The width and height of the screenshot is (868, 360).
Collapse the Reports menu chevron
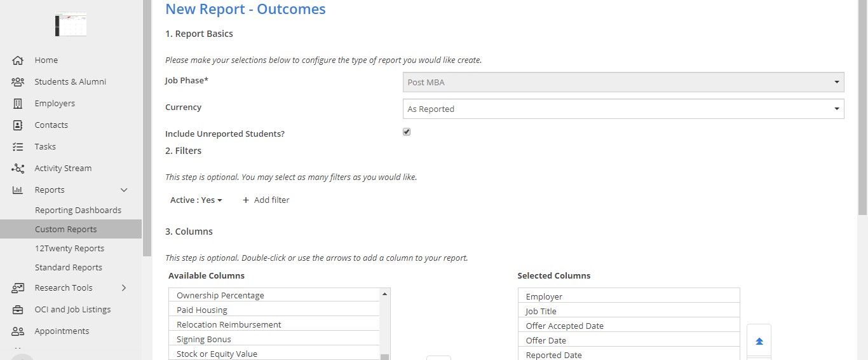click(x=124, y=190)
